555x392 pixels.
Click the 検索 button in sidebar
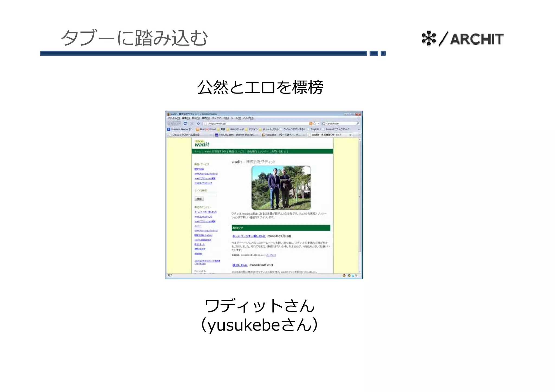click(199, 199)
